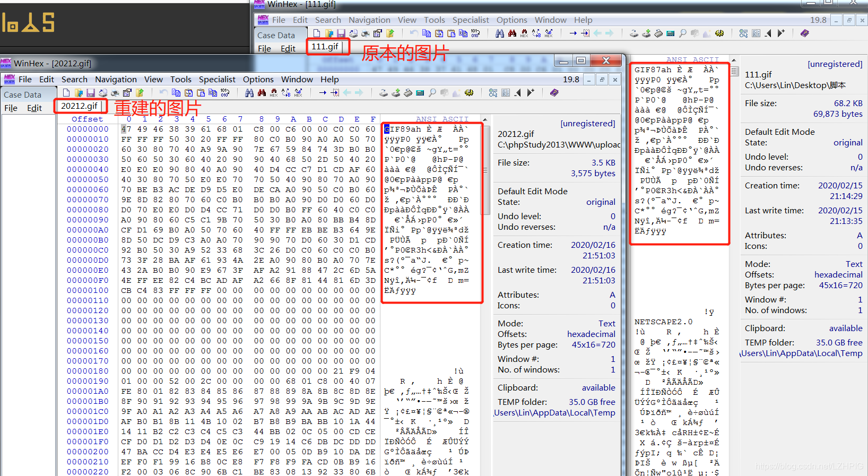Click Properties icon in 20212.gif window toolbar

pyautogui.click(x=127, y=93)
